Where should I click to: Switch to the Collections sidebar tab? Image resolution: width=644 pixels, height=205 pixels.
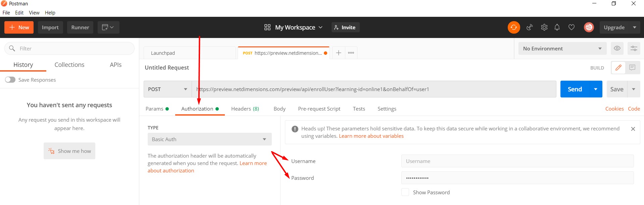[69, 65]
